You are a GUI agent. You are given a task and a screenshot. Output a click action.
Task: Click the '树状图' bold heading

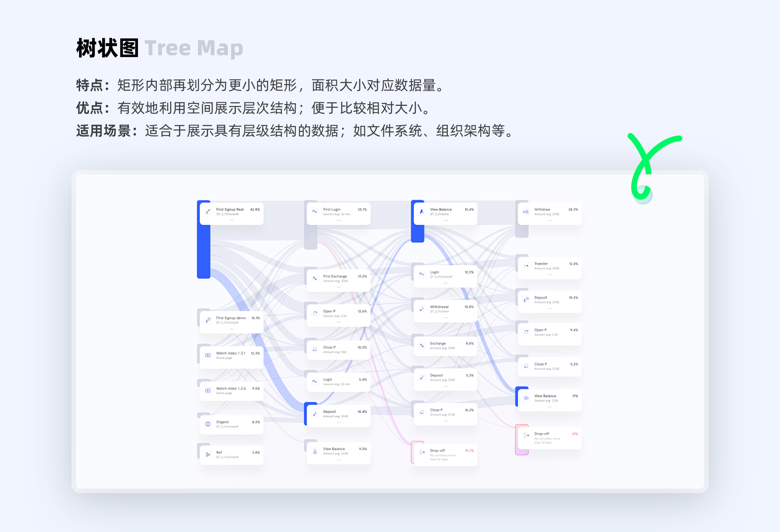[x=107, y=48]
